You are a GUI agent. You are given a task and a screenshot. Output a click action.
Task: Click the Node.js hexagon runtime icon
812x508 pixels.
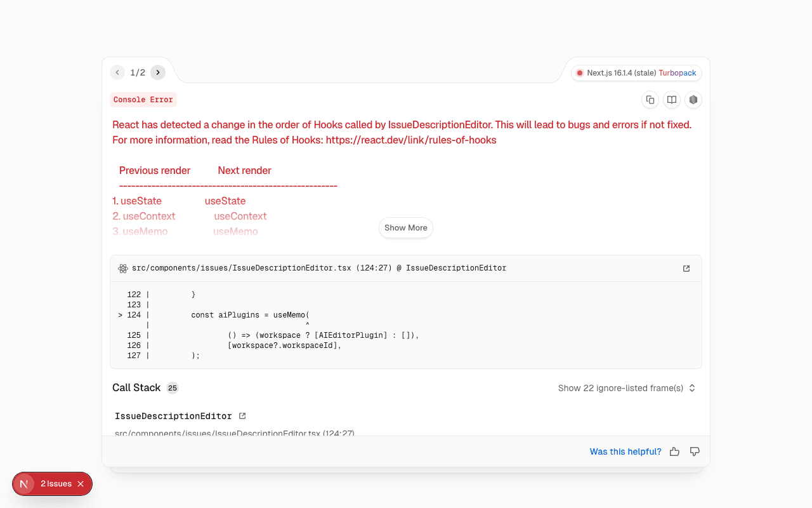(693, 100)
